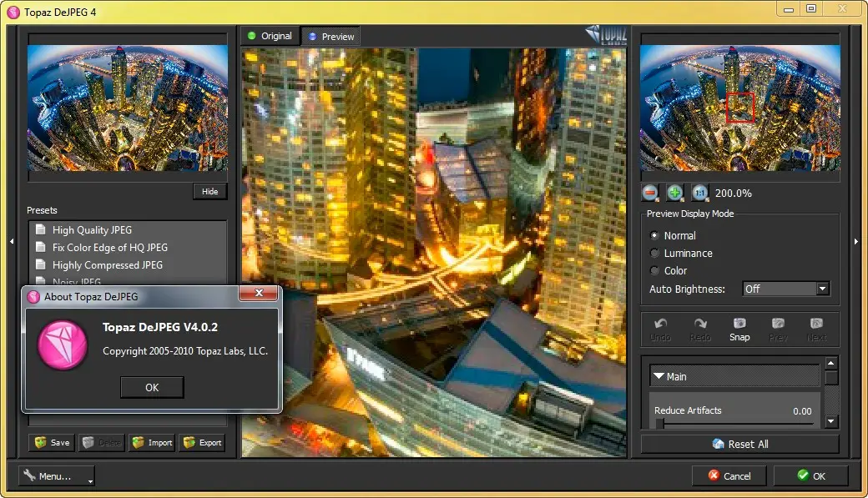Click the Reduce Artifacts value 0.00

pos(802,411)
